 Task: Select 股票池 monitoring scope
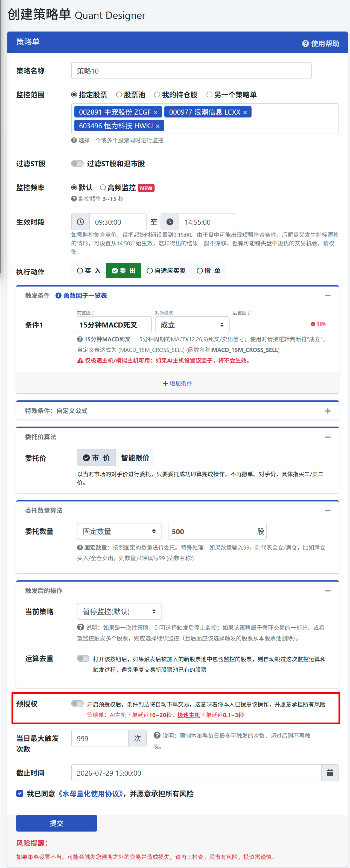pos(119,95)
